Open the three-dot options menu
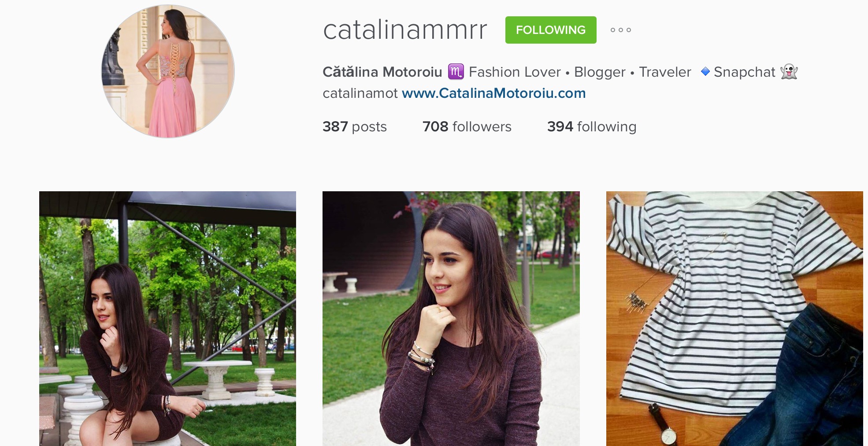Screen dimensions: 868x446 [620, 30]
